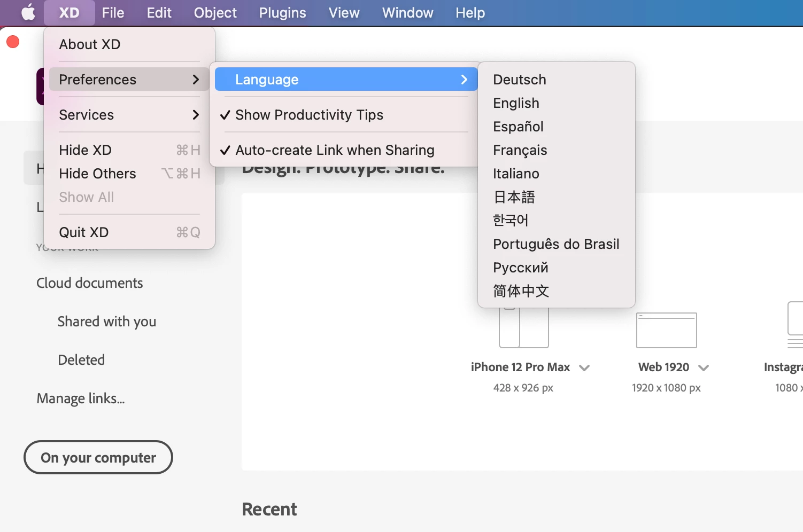The width and height of the screenshot is (803, 532).
Task: Open the Plugins menu
Action: [282, 12]
